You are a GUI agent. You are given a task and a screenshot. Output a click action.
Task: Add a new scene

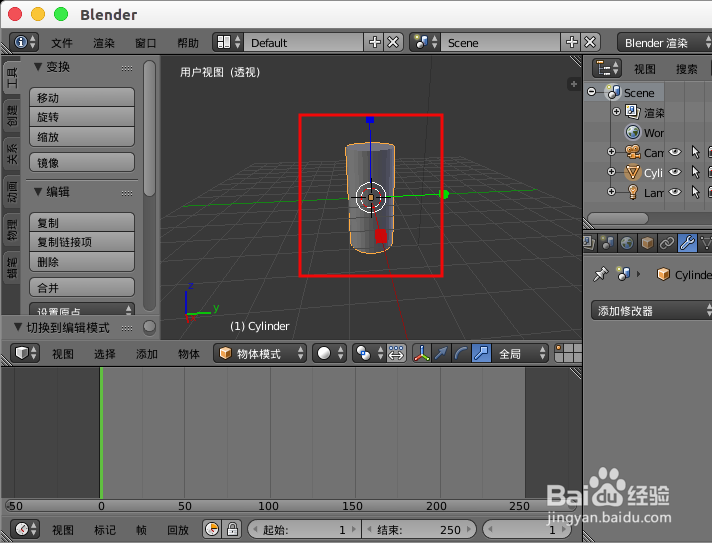coord(572,43)
